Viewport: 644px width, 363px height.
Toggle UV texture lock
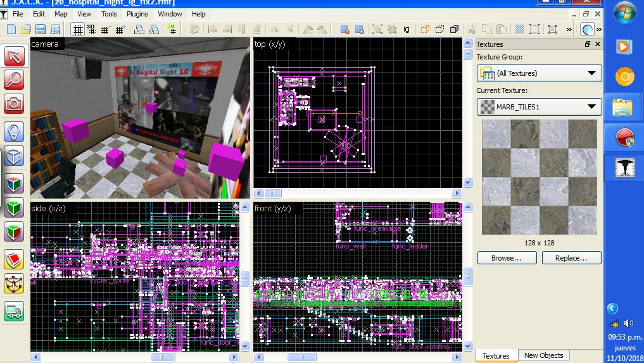172,29
